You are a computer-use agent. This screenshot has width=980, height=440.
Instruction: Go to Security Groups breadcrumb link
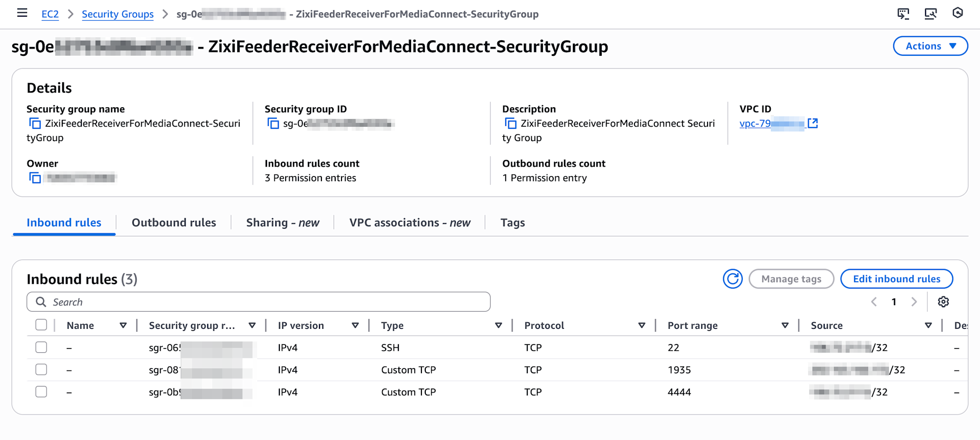118,14
